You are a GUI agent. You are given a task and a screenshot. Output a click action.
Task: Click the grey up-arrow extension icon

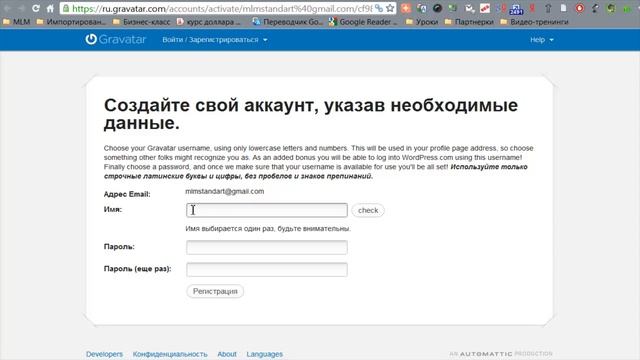[548, 8]
